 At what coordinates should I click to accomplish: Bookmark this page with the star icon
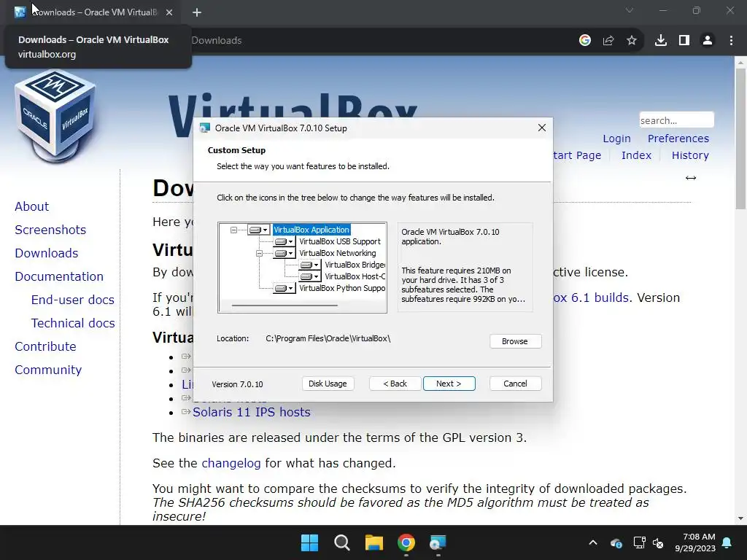tap(632, 41)
